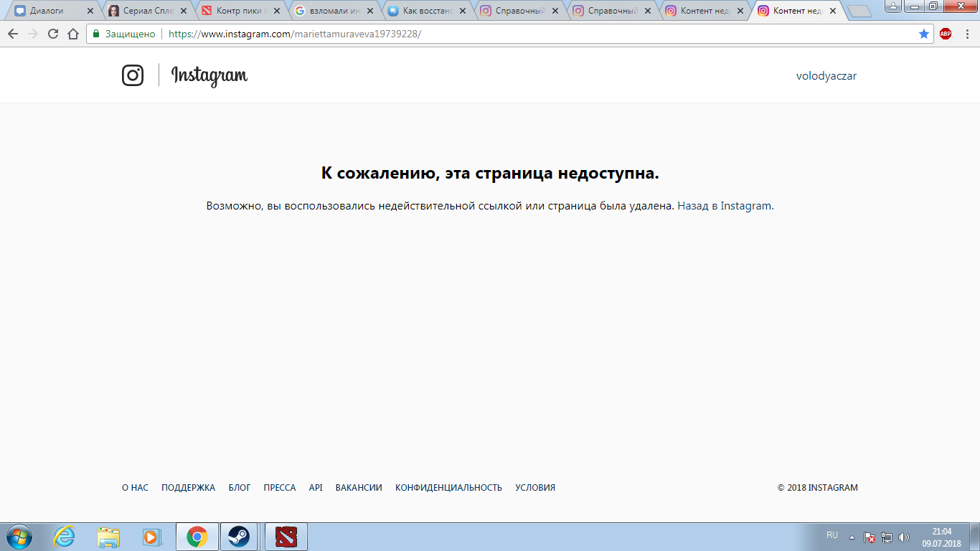Open the 'УСЛОВИЯ' footer link
The height and width of the screenshot is (551, 980).
(x=535, y=488)
